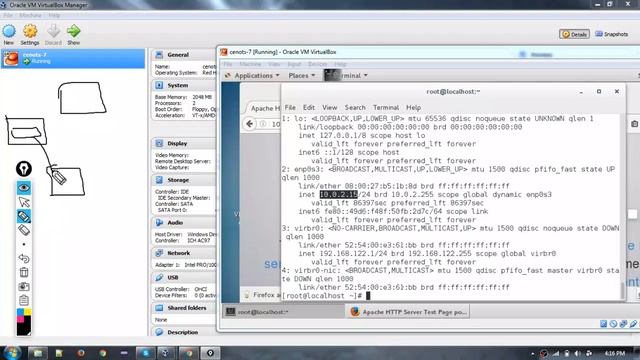Select the highlighted marker pen tool
The width and height of the screenshot is (640, 360).
pyautogui.click(x=24, y=216)
